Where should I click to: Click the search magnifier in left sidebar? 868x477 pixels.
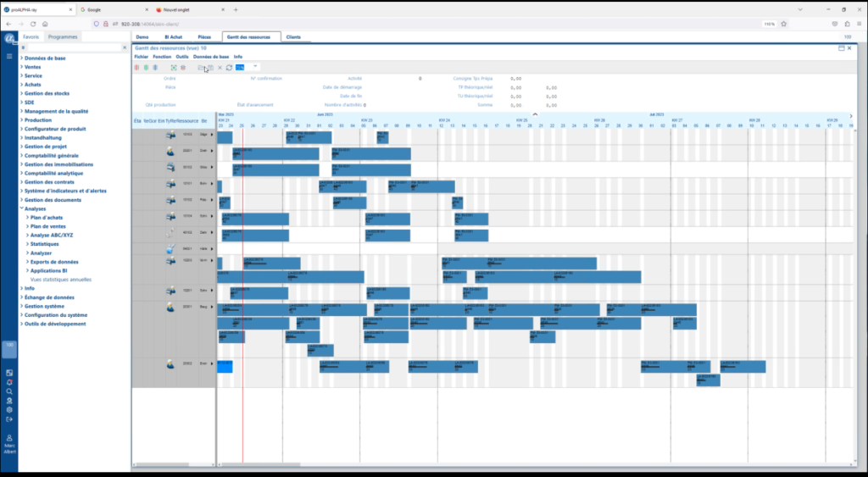click(x=9, y=391)
